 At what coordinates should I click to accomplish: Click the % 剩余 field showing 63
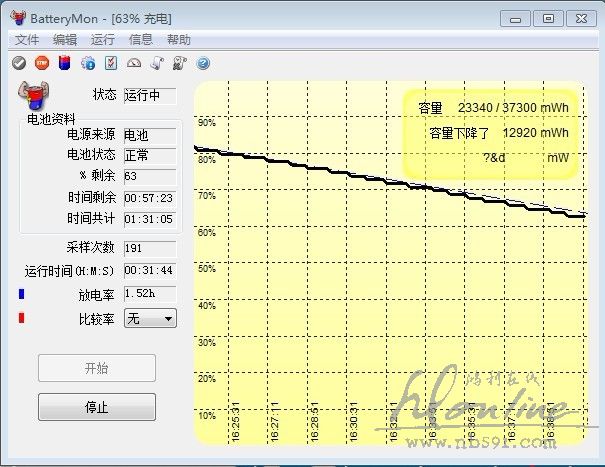tap(150, 176)
